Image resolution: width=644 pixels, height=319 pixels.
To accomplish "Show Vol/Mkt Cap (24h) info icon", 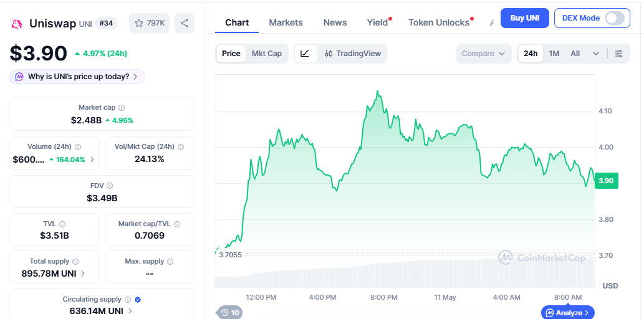I will 181,146.
